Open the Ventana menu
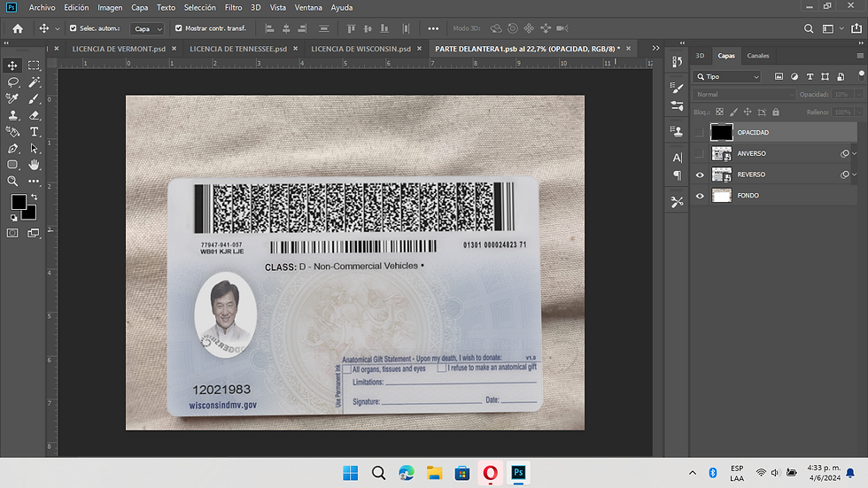 click(x=308, y=8)
